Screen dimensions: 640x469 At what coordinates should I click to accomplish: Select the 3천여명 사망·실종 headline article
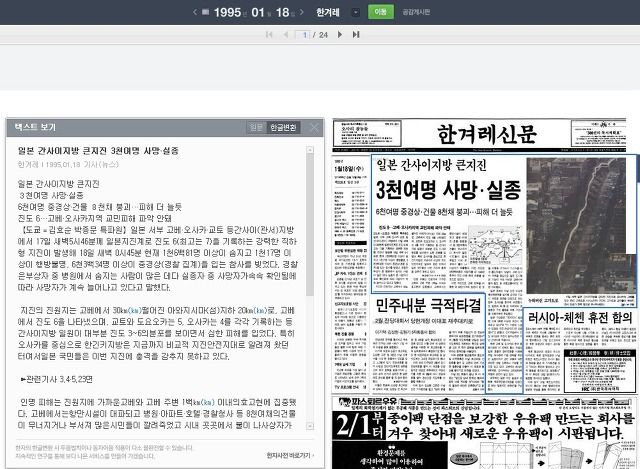click(x=448, y=190)
